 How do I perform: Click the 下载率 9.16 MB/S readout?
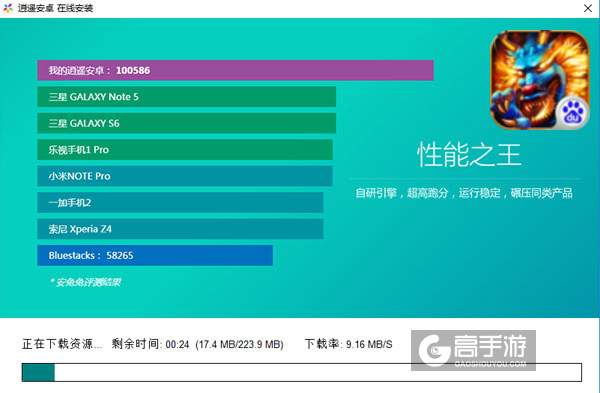tap(348, 344)
